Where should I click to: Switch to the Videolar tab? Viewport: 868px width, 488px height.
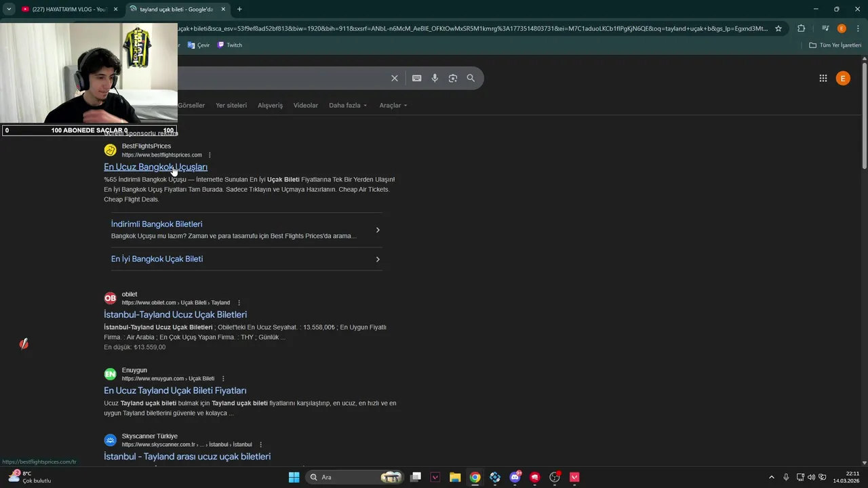306,106
